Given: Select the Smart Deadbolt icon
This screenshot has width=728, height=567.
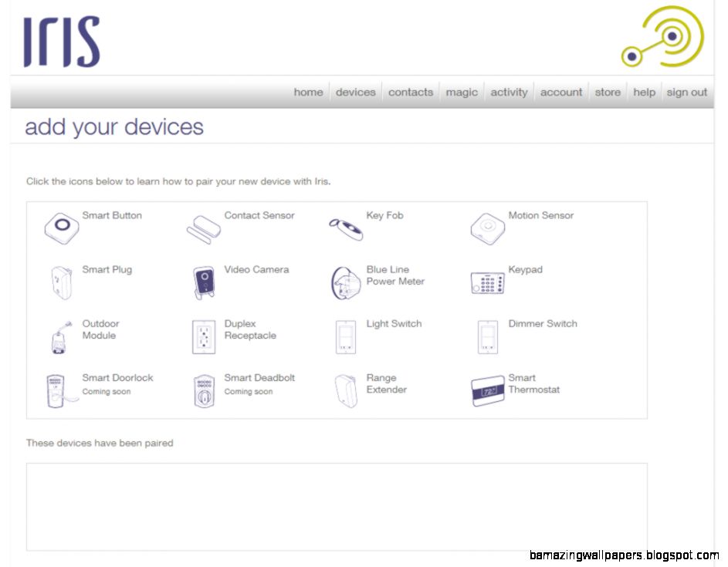Looking at the screenshot, I should 205,391.
